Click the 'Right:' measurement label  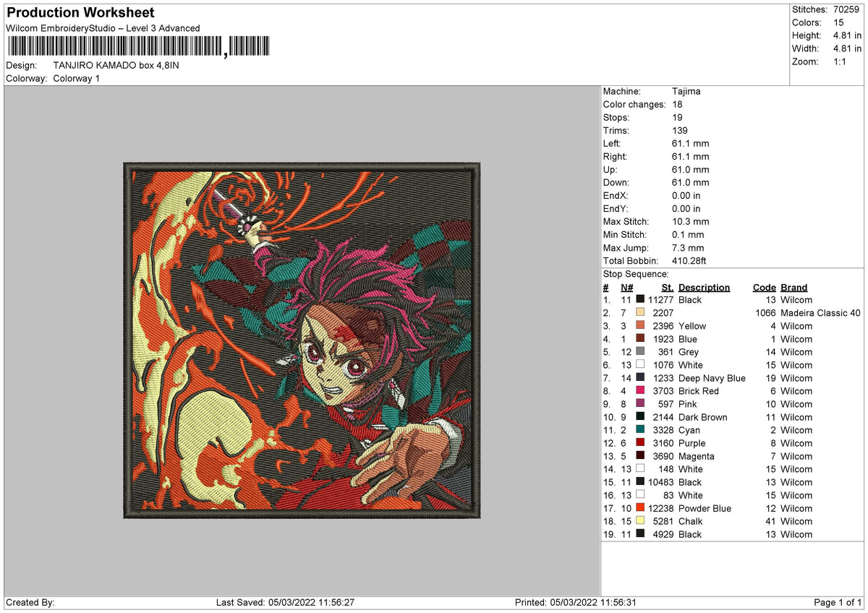(x=616, y=156)
